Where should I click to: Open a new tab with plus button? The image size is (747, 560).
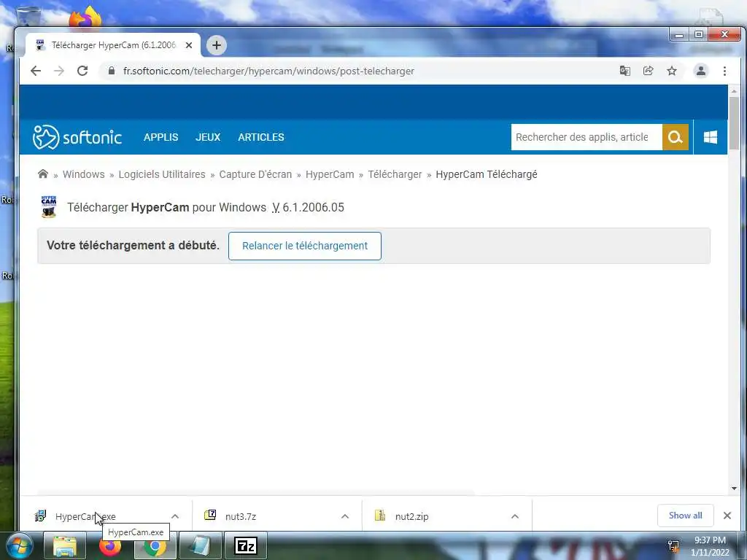point(217,45)
